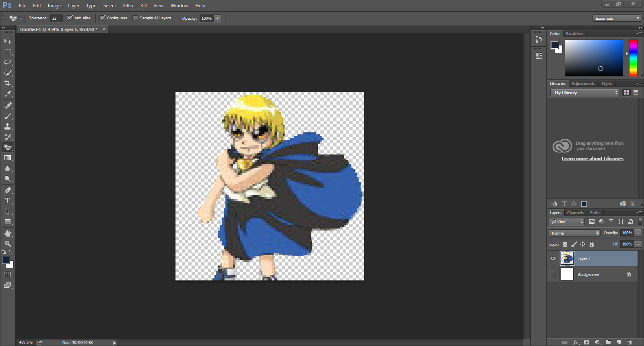Select the Pen tool

coord(8,190)
